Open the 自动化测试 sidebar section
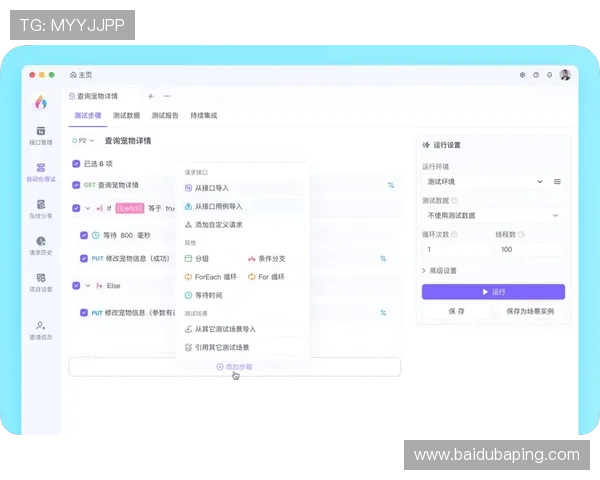 point(41,172)
